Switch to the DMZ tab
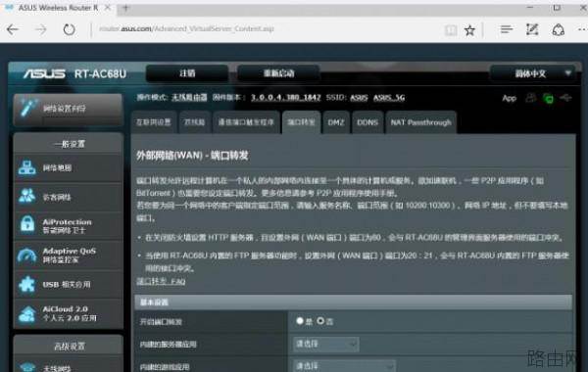The width and height of the screenshot is (588, 372). click(336, 122)
